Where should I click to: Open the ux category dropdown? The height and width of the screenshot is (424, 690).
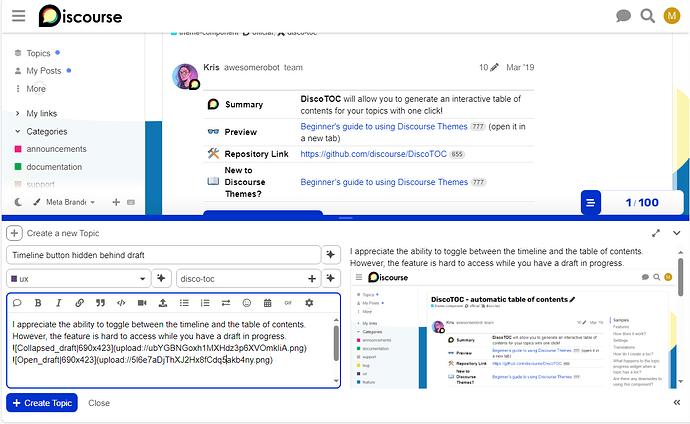[78, 279]
